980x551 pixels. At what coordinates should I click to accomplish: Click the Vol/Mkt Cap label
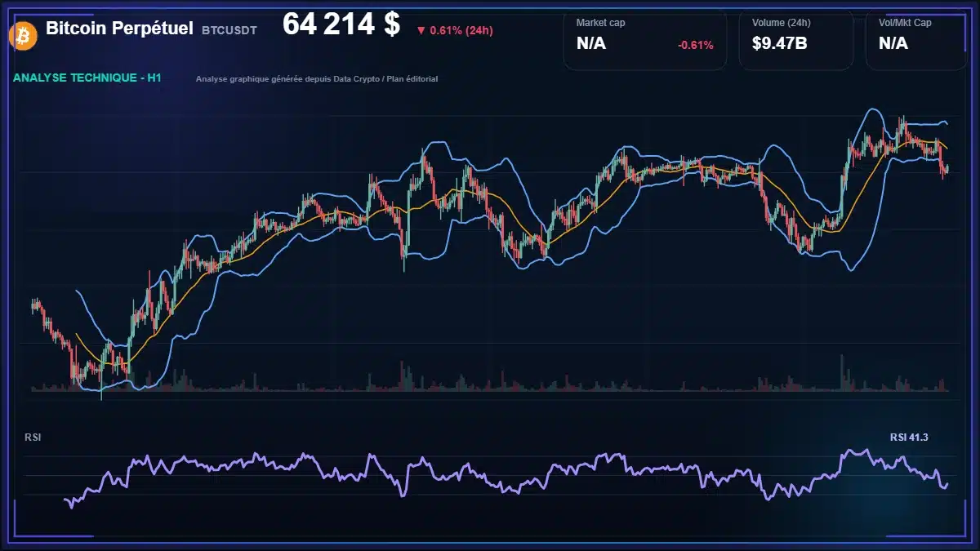tap(905, 23)
